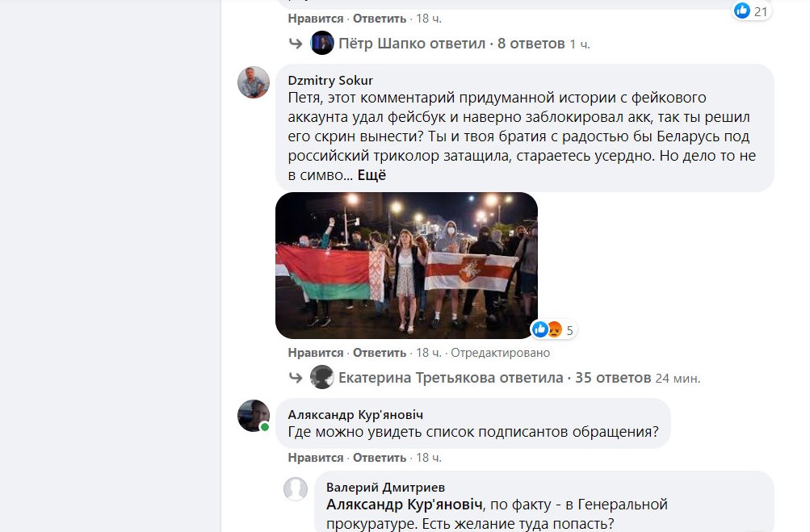Image resolution: width=810 pixels, height=532 pixels.
Task: Open the like and angry reactions with count 5
Action: 553,329
